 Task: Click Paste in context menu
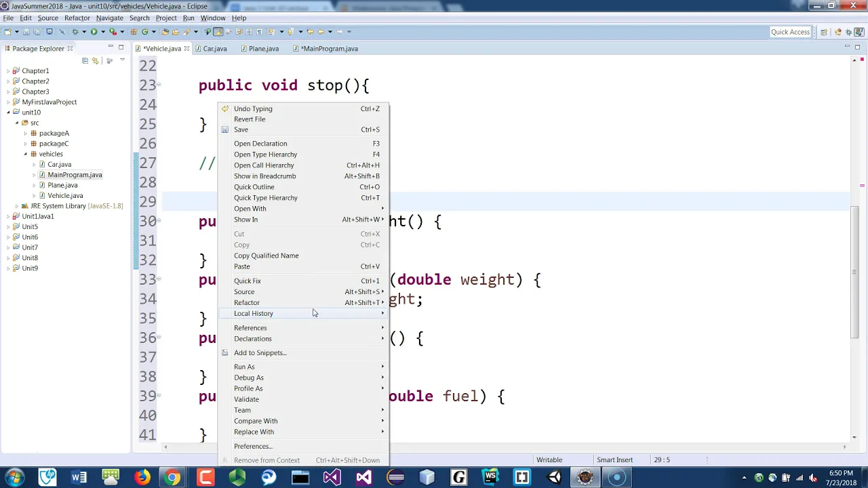pos(304,266)
